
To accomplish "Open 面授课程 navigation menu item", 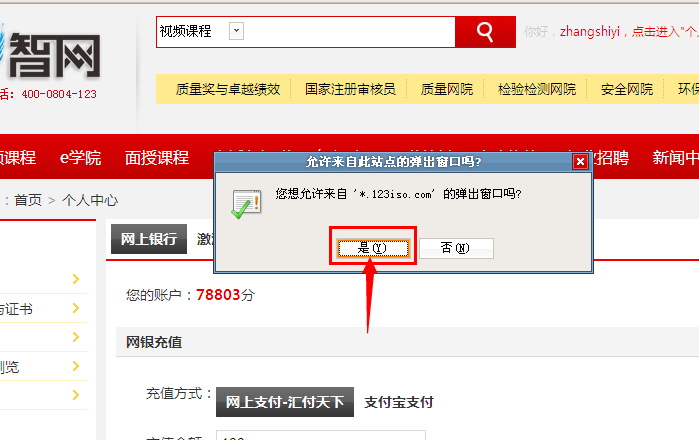I will pos(157,158).
